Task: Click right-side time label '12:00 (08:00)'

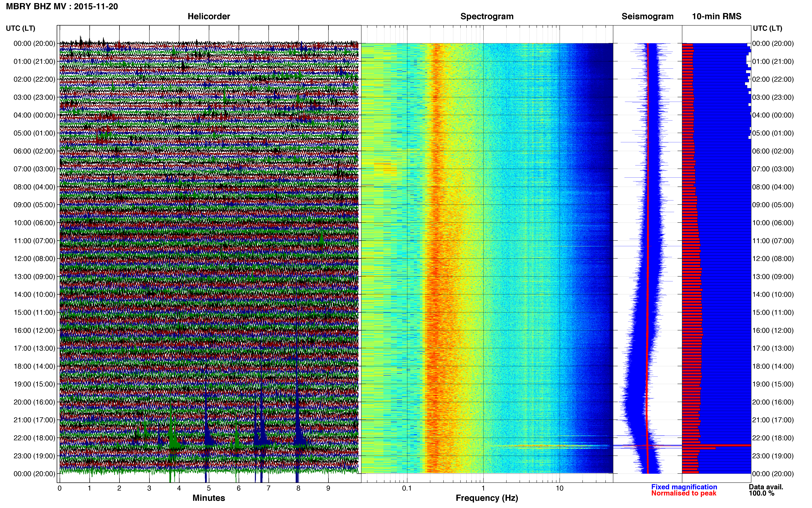Action: (773, 259)
